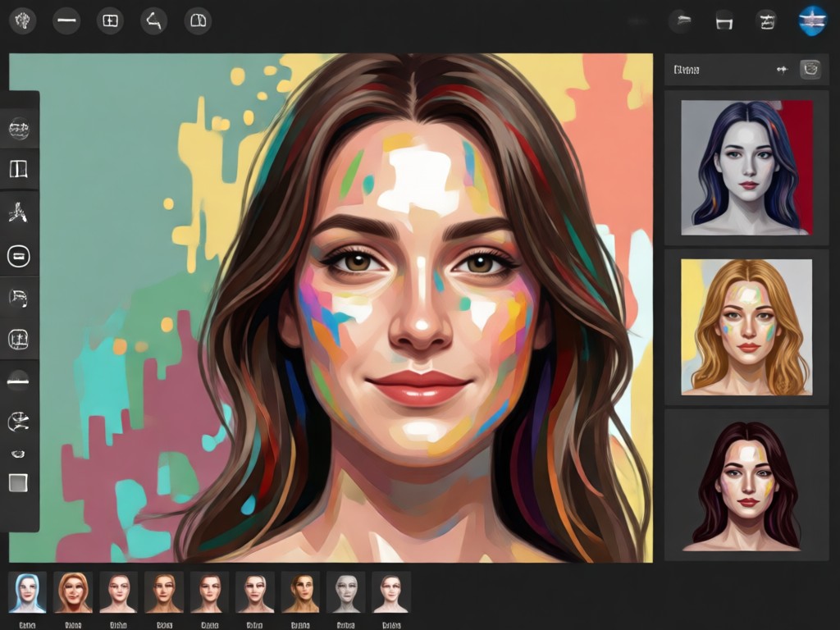Choose the fifth face preset in bottom strip
This screenshot has width=840, height=630.
click(209, 592)
